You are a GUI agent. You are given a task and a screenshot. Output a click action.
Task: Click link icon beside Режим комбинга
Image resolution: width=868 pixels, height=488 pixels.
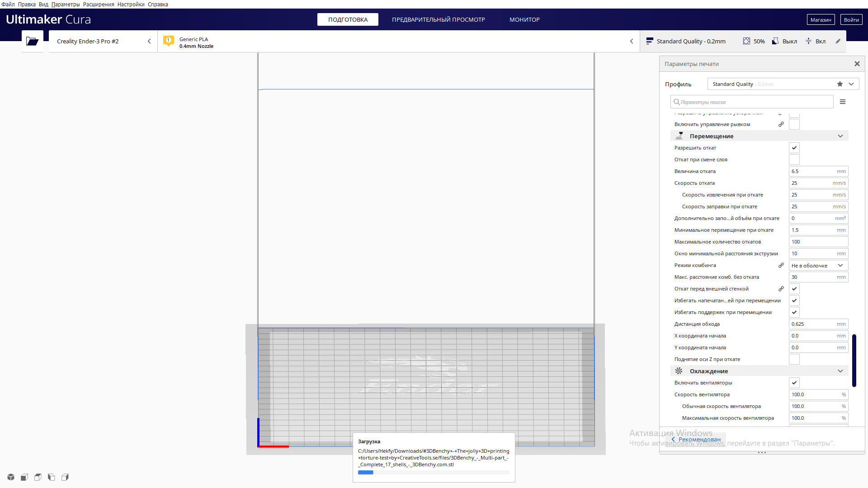coord(781,265)
